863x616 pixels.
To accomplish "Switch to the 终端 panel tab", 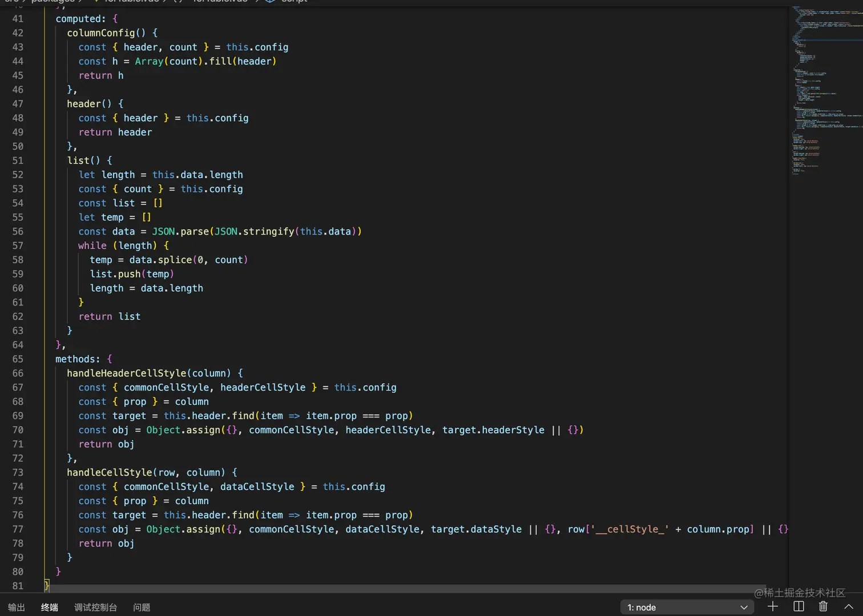I will (50, 607).
